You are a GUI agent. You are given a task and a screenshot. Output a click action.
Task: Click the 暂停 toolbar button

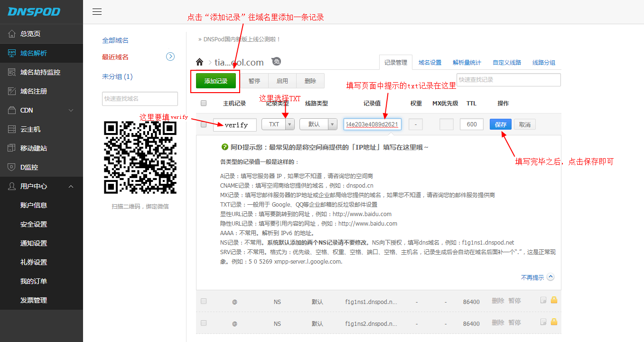pos(254,81)
